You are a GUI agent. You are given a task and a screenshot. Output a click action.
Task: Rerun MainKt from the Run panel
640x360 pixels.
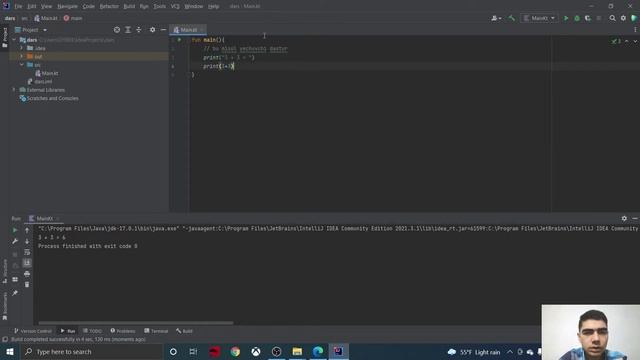(x=15, y=230)
